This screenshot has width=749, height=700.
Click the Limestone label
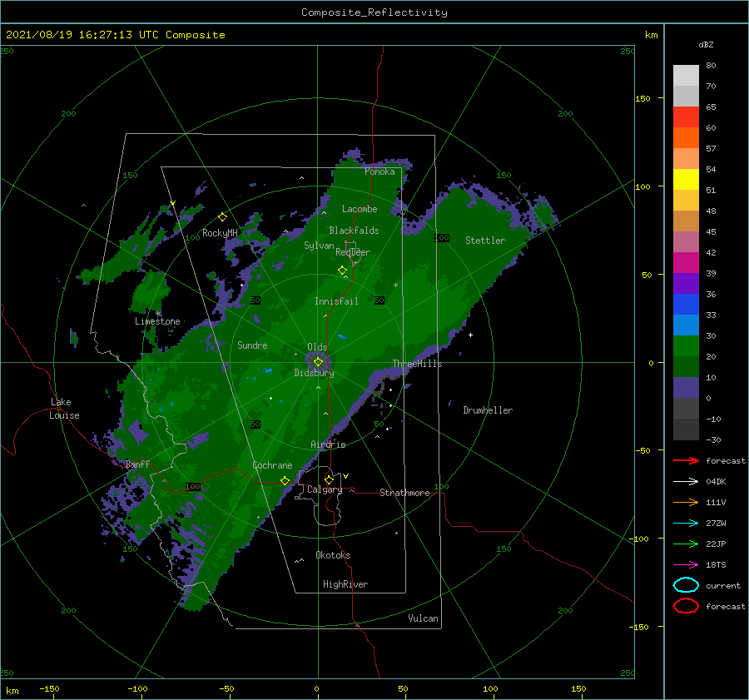(x=157, y=321)
